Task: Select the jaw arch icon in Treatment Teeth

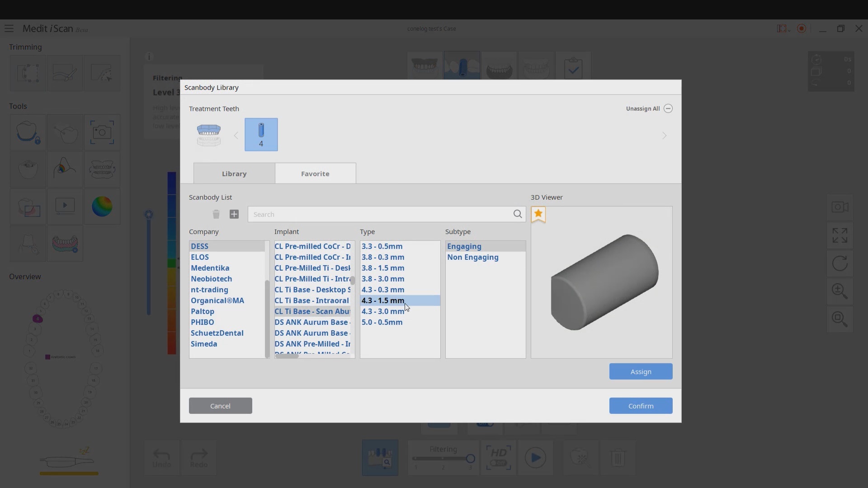Action: pyautogui.click(x=209, y=135)
